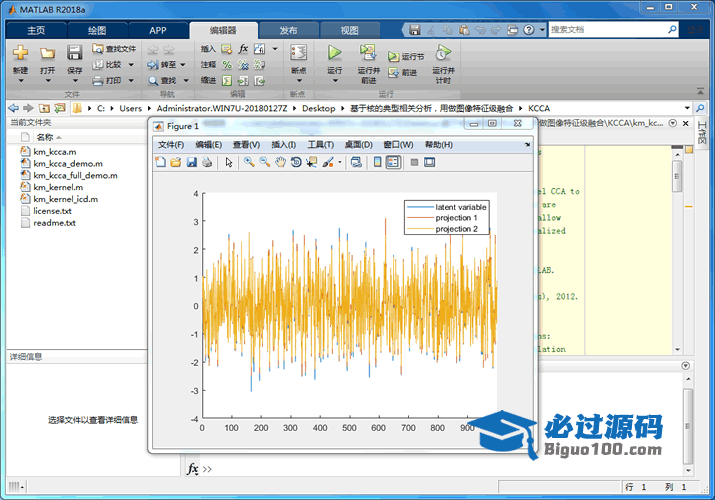Expand the arrow below 断点
The width and height of the screenshot is (715, 500).
click(299, 81)
